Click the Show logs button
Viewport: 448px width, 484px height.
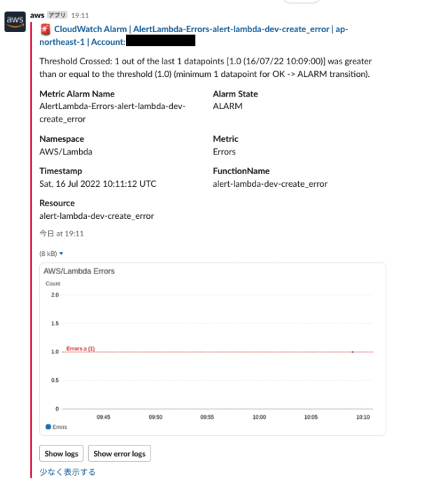click(x=61, y=453)
